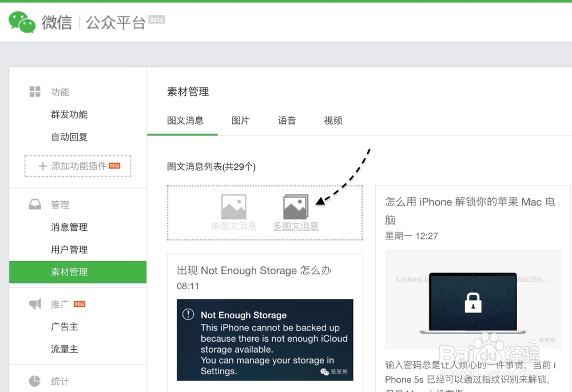Click the plus icon in 添加功能插件

(x=43, y=166)
